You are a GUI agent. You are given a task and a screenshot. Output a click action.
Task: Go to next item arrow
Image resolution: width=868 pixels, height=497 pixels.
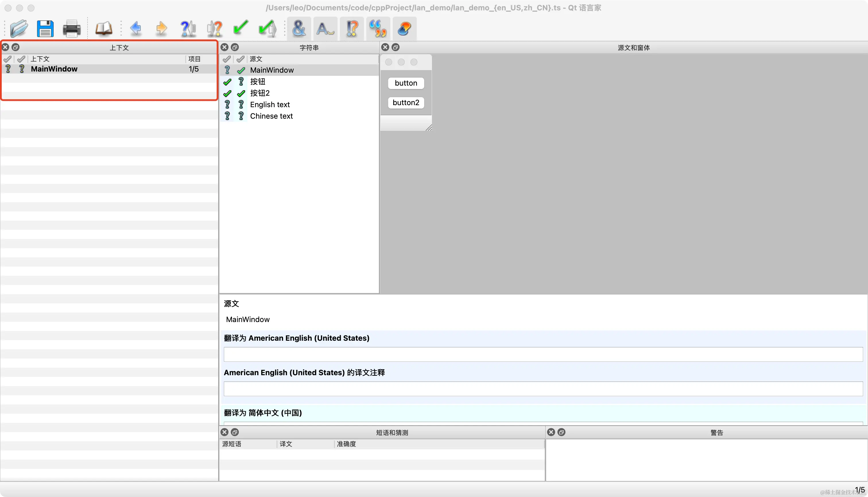tap(161, 28)
